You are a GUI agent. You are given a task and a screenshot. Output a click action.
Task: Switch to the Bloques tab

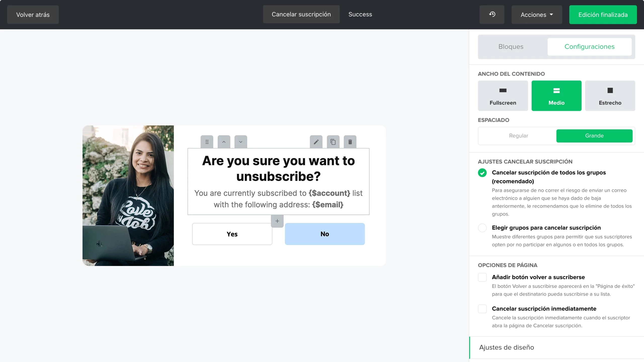(x=511, y=47)
